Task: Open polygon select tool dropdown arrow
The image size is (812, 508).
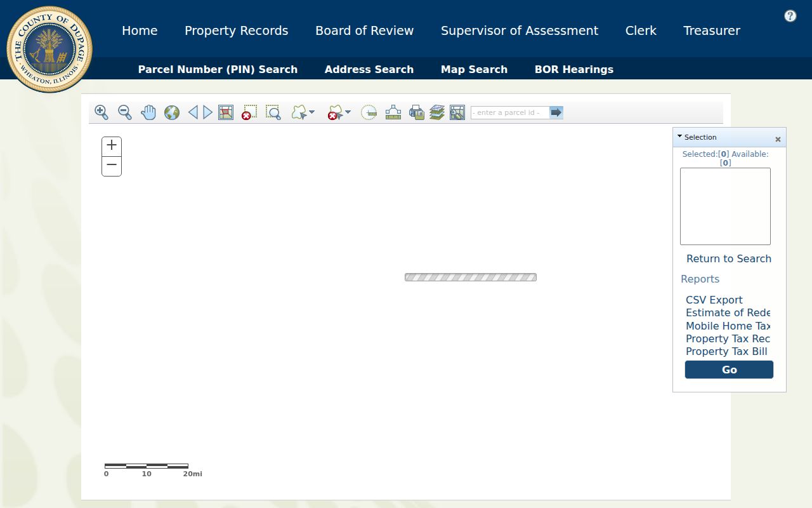Action: [x=311, y=112]
